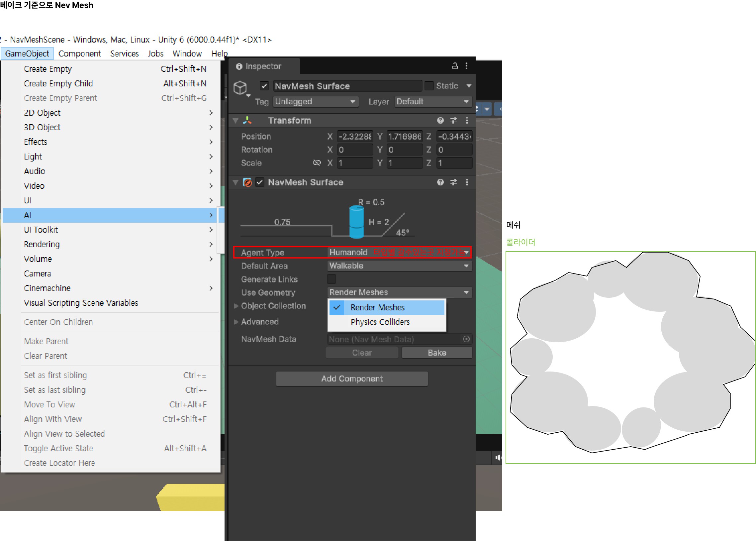Open the Tag dropdown showing Untagged
This screenshot has height=541, width=756.
pyautogui.click(x=315, y=102)
